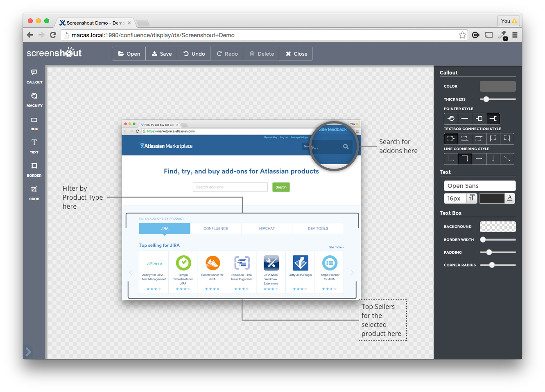The height and width of the screenshot is (392, 545).
Task: Choose bracket pointer style
Action: [x=493, y=119]
